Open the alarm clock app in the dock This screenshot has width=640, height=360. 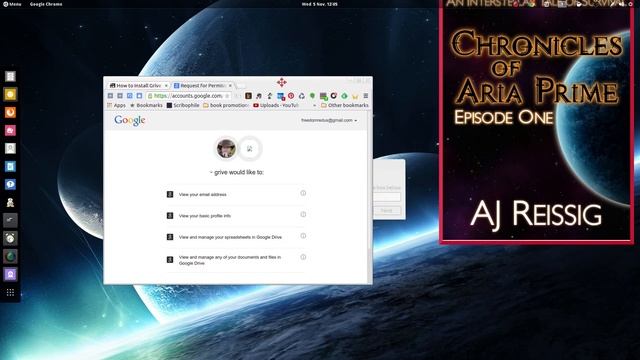point(10,238)
